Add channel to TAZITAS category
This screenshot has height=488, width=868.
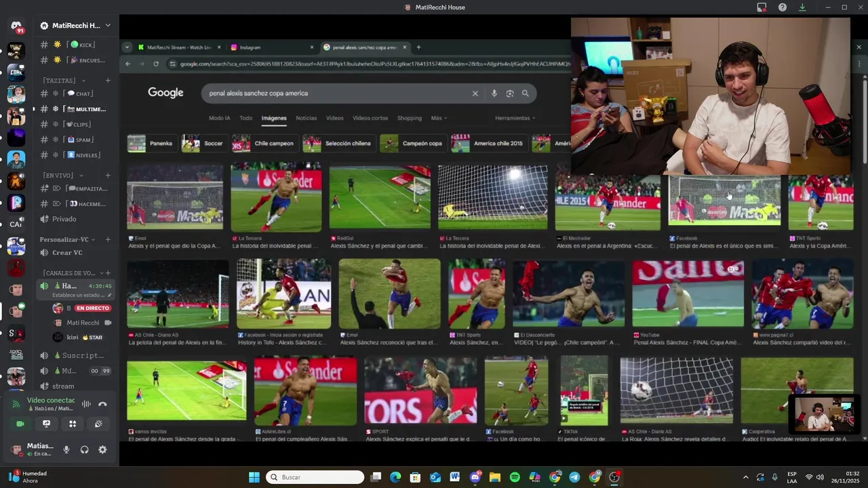[x=108, y=81]
